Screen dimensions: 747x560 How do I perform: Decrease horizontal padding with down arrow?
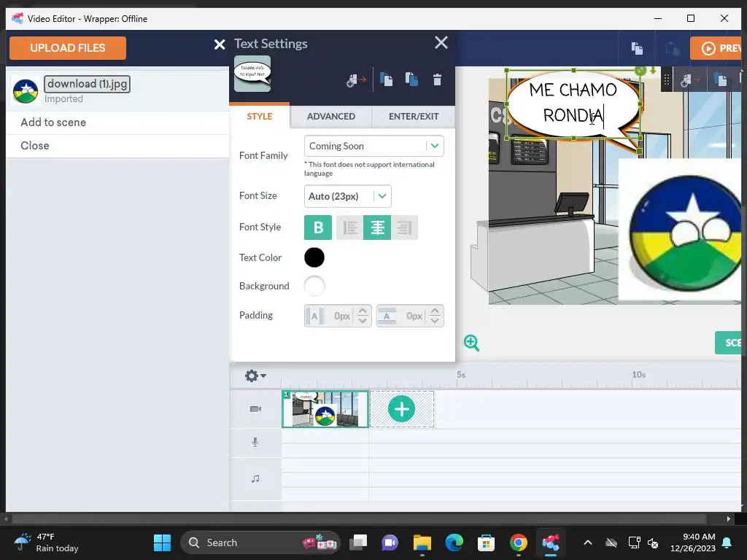tap(363, 321)
